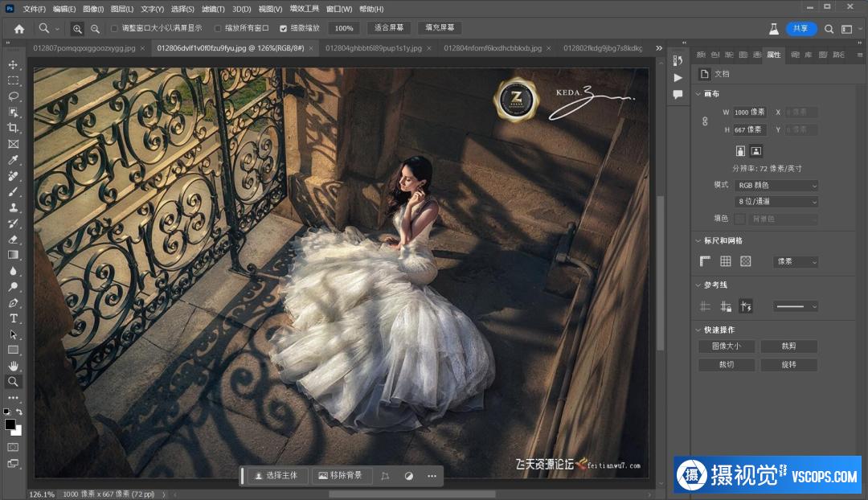This screenshot has width=868, height=500.
Task: Select the Gradient tool
Action: (14, 256)
